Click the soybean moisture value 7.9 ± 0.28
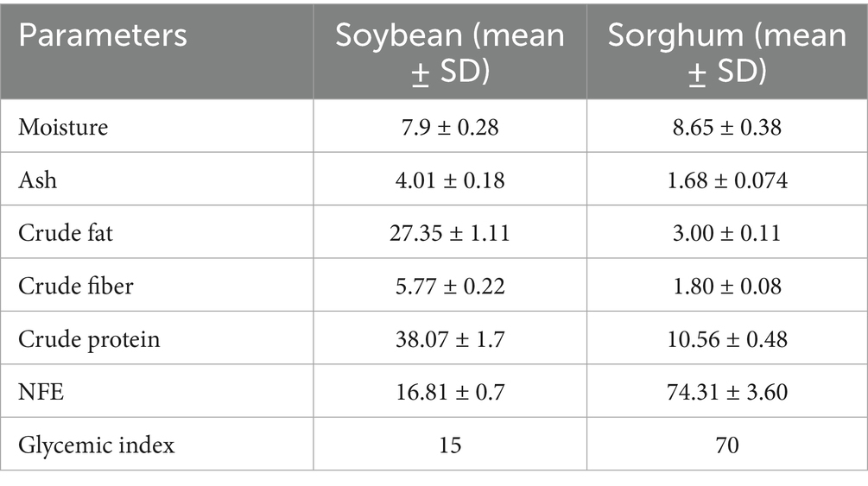Viewport: 868px width, 486px height. click(x=449, y=127)
